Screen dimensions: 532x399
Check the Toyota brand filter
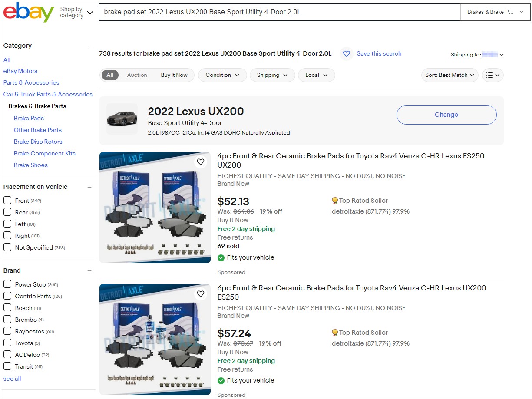tap(7, 343)
